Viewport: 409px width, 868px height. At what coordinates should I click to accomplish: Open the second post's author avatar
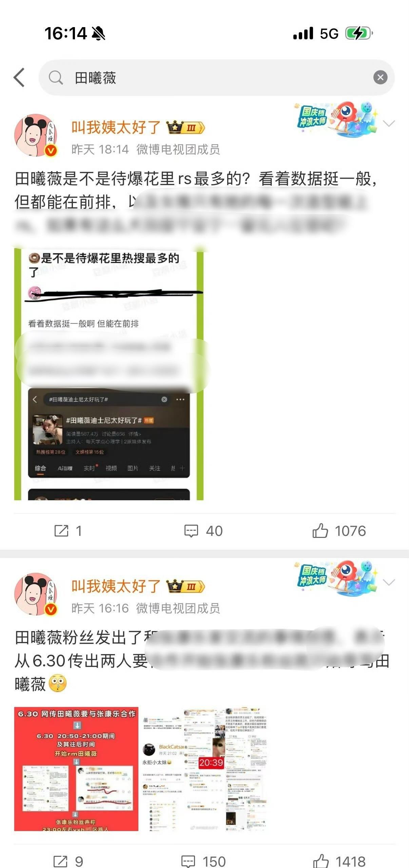click(x=36, y=594)
